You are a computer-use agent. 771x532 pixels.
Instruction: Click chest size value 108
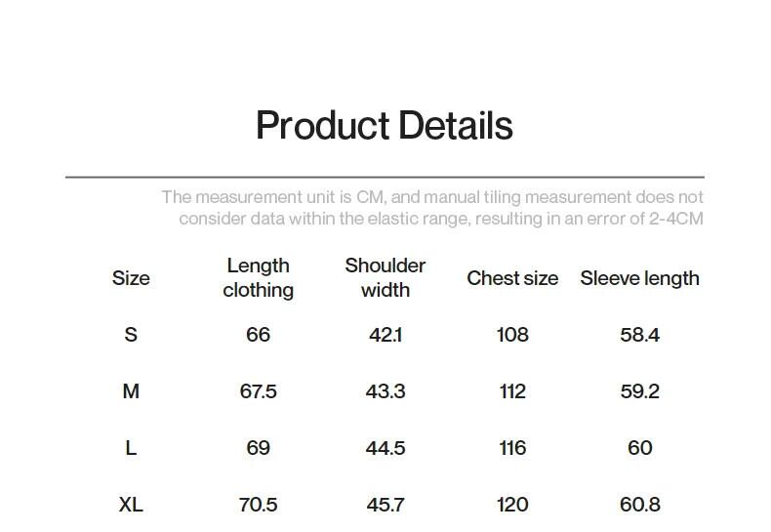(512, 335)
